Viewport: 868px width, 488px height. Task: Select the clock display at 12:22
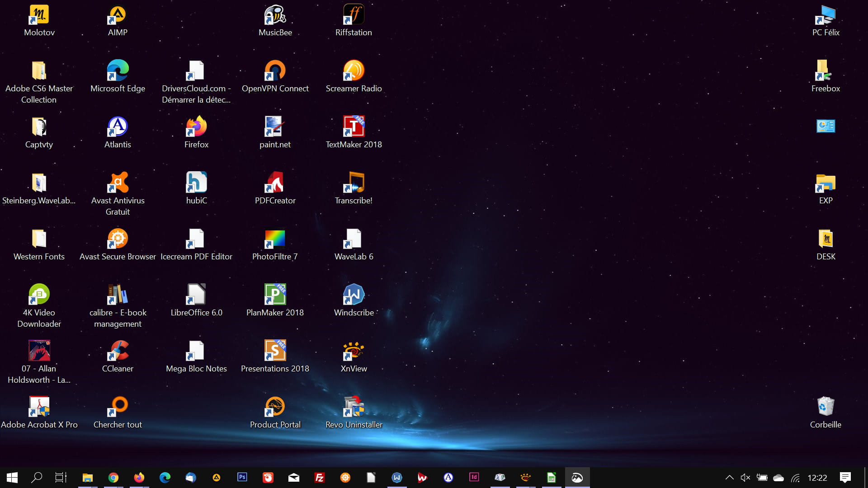click(x=823, y=477)
